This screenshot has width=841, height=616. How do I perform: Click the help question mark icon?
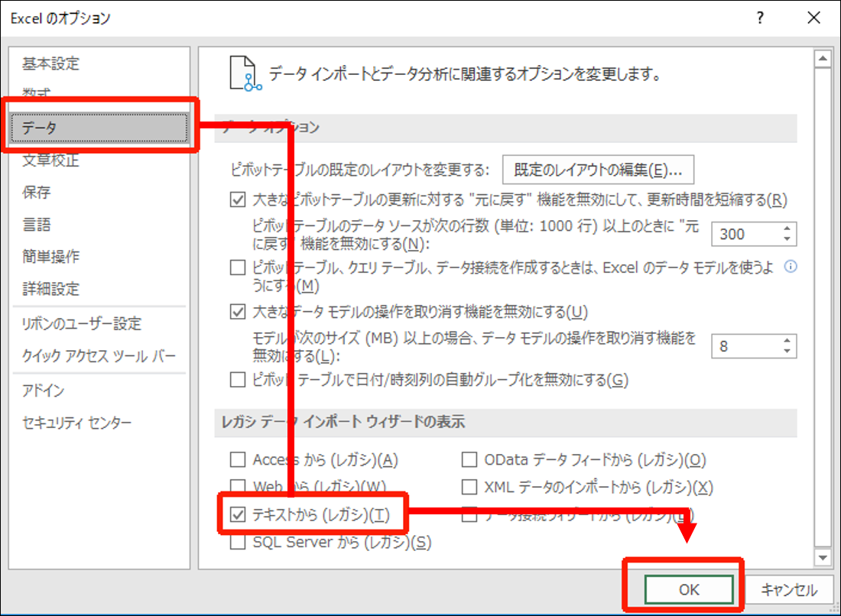tap(760, 18)
